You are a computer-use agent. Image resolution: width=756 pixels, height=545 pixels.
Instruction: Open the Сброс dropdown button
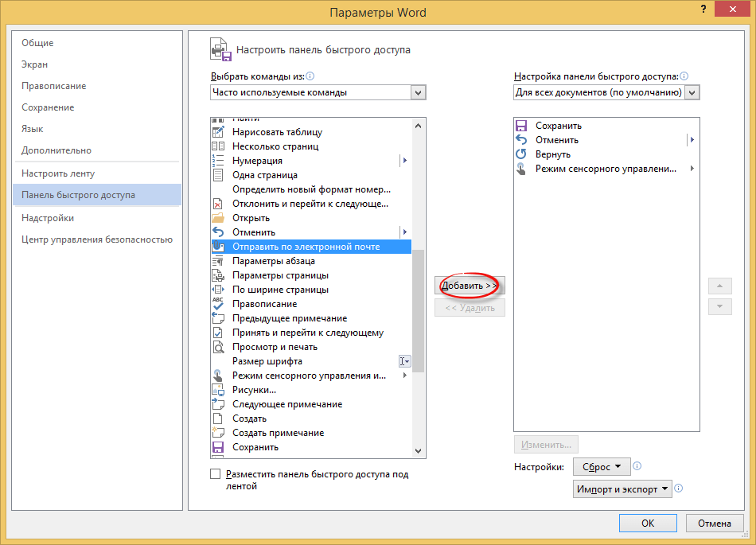click(x=602, y=466)
